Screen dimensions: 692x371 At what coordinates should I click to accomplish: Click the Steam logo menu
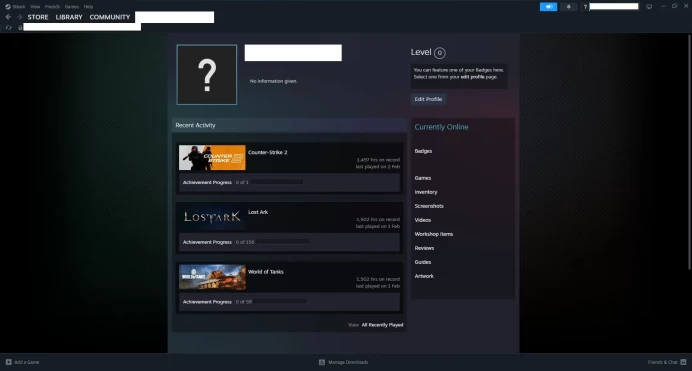pyautogui.click(x=8, y=7)
